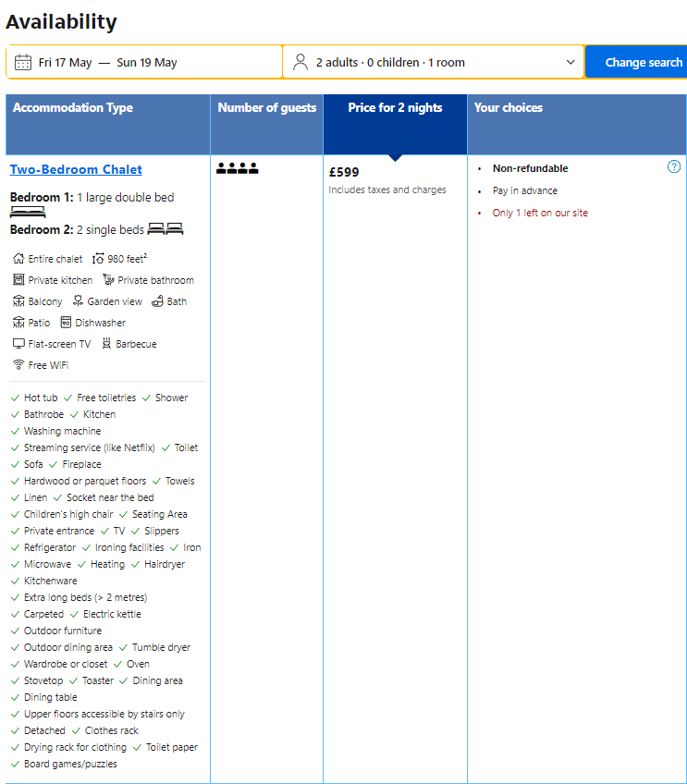Click the Entire chalet house icon
687x784 pixels.
click(x=18, y=259)
